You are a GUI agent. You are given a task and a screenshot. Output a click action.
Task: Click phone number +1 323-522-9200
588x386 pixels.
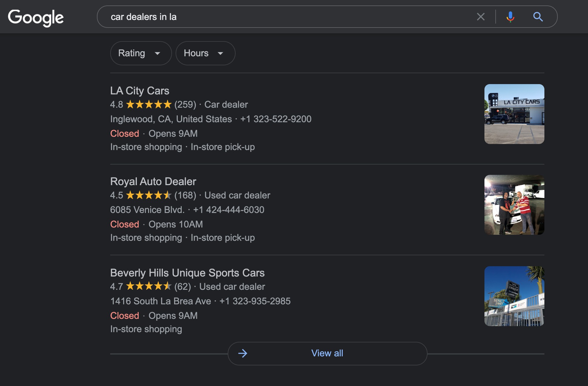click(x=276, y=119)
